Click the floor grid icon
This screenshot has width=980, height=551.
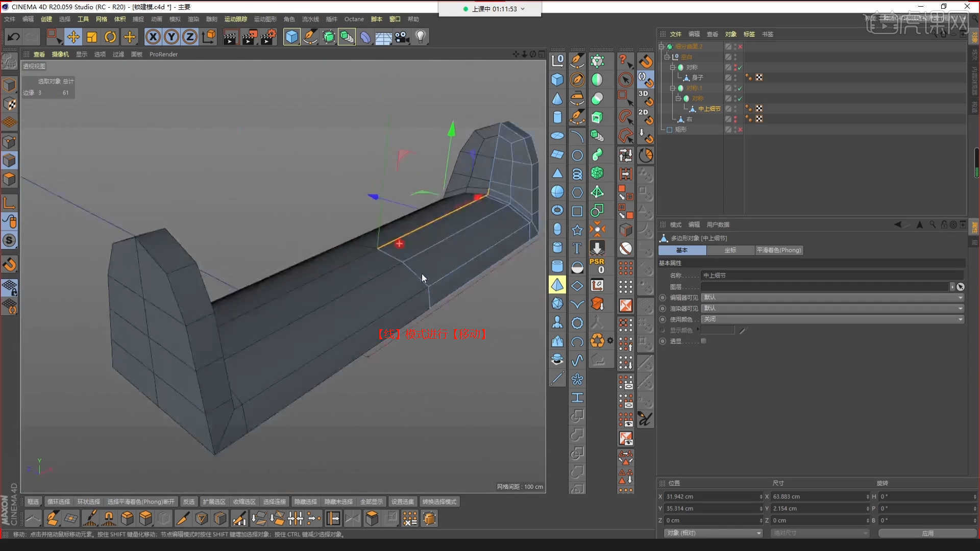tap(383, 37)
